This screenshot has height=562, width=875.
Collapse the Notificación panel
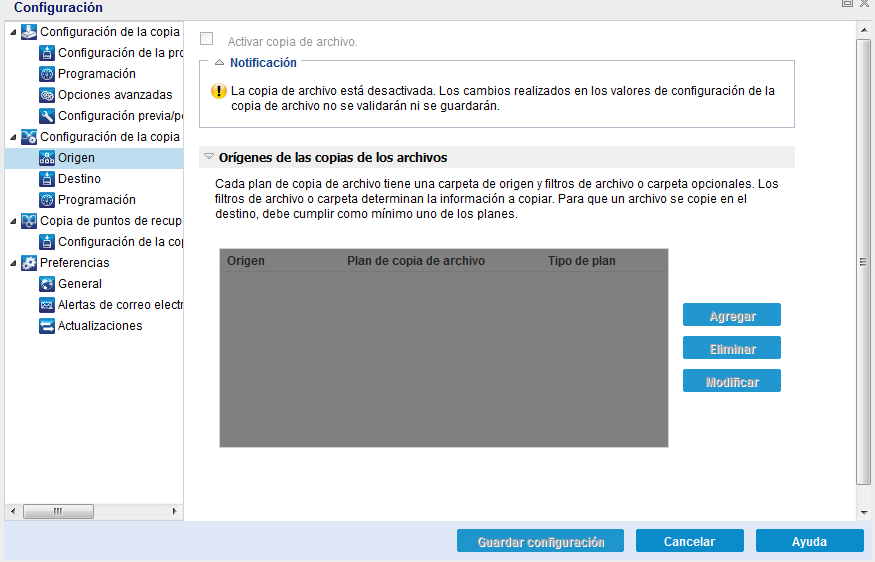point(219,63)
